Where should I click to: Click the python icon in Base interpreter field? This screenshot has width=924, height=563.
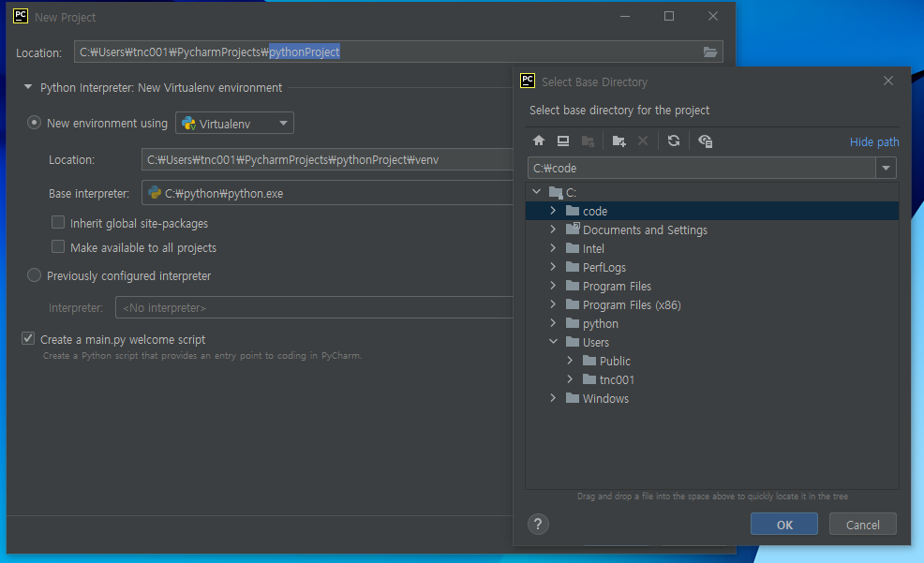[x=155, y=193]
